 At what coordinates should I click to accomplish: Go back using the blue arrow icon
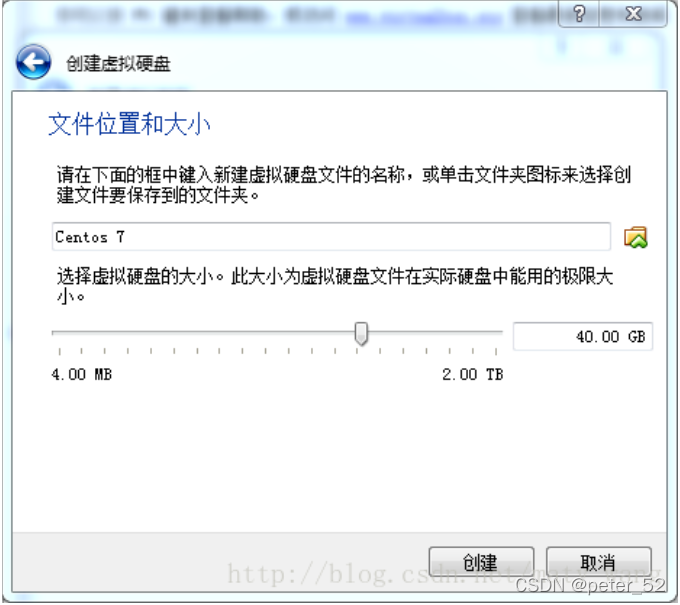pyautogui.click(x=33, y=62)
